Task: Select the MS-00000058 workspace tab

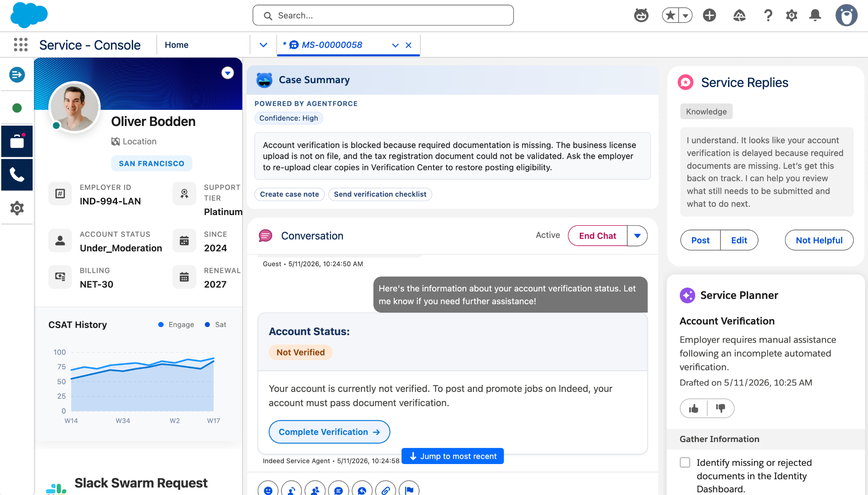Action: (x=332, y=45)
